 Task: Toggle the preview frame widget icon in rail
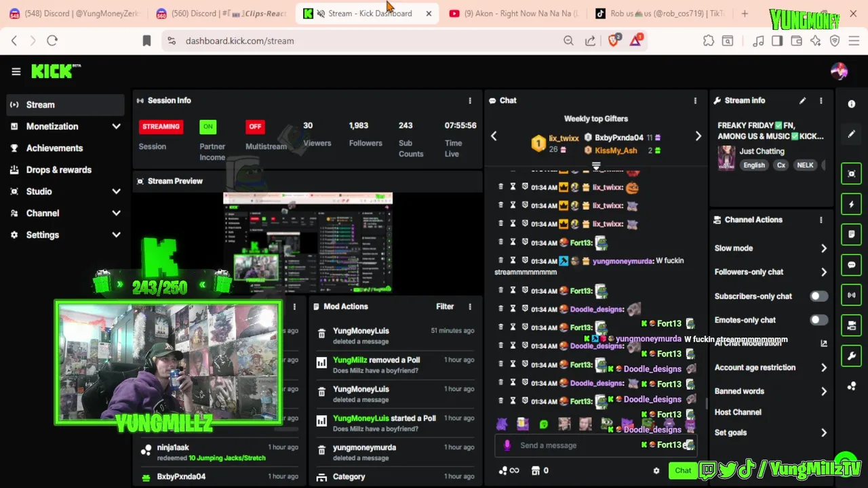coord(852,174)
